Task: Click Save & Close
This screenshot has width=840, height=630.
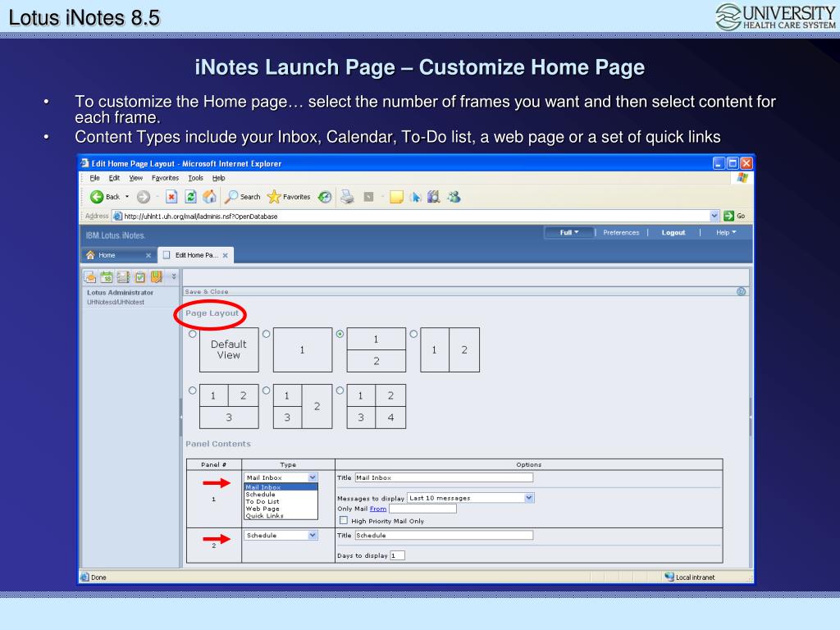Action: click(206, 292)
